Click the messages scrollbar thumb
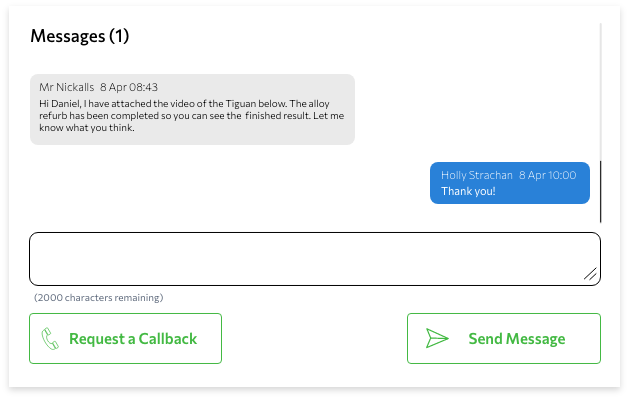This screenshot has width=629, height=399. click(x=601, y=192)
